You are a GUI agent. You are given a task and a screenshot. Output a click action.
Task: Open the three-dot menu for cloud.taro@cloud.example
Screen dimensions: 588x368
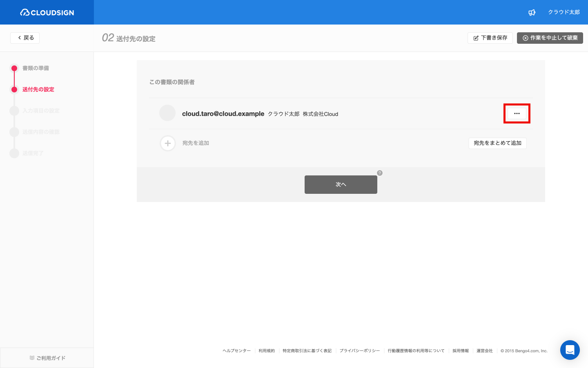517,113
